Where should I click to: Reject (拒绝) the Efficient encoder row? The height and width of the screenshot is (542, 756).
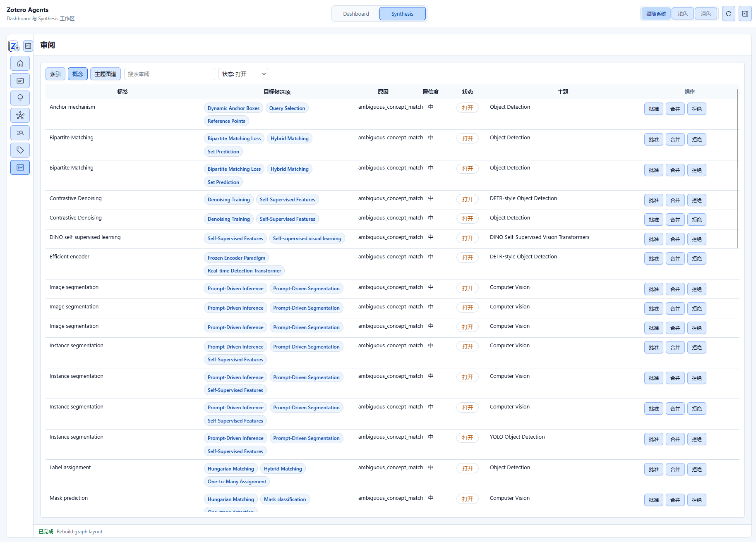click(697, 258)
